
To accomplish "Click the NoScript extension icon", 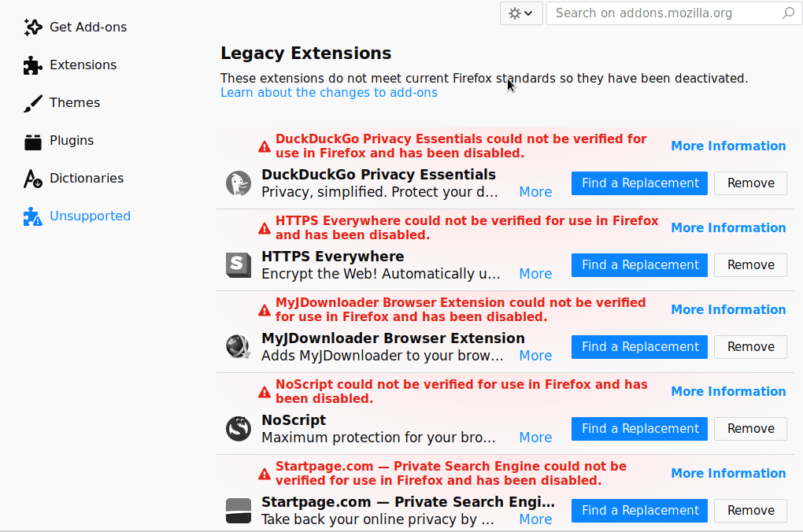I will coord(238,427).
